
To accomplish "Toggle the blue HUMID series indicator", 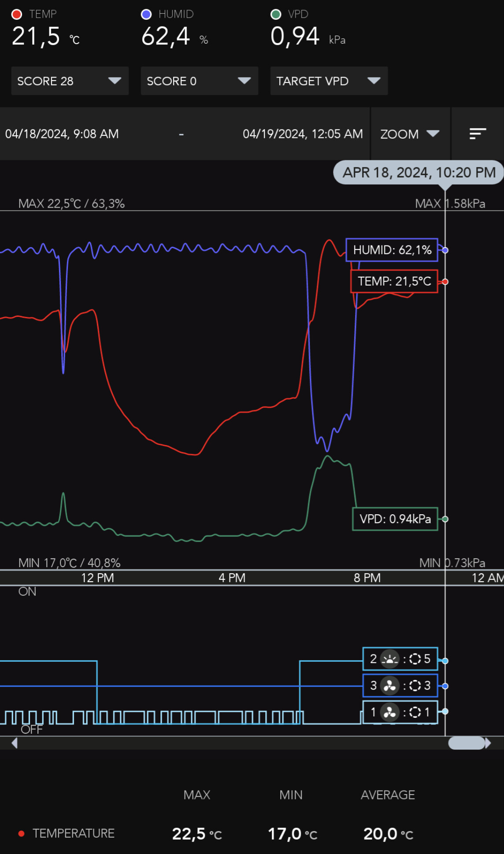I will [146, 15].
